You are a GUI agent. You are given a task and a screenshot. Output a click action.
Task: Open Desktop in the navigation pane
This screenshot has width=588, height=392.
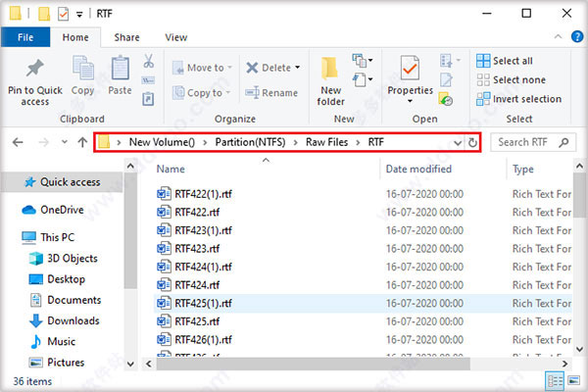tap(57, 279)
